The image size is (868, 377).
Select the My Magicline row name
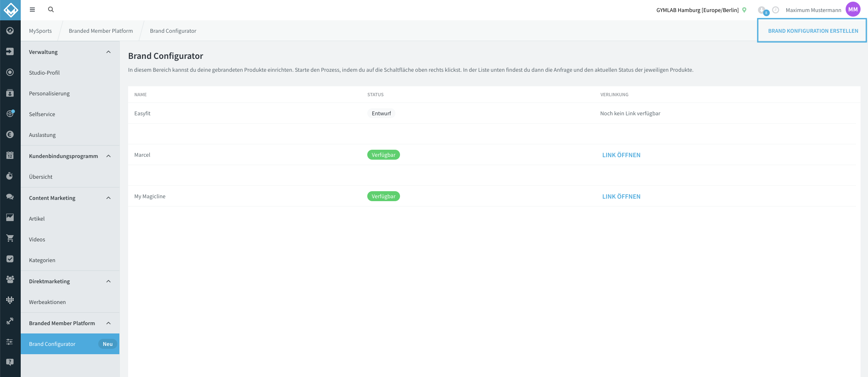coord(150,196)
